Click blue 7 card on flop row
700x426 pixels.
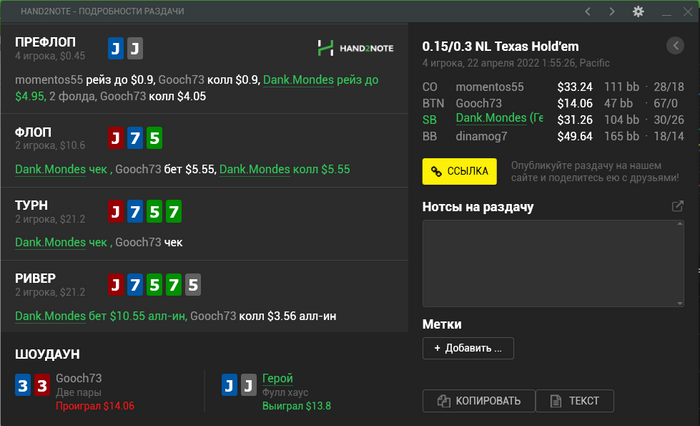[135, 138]
